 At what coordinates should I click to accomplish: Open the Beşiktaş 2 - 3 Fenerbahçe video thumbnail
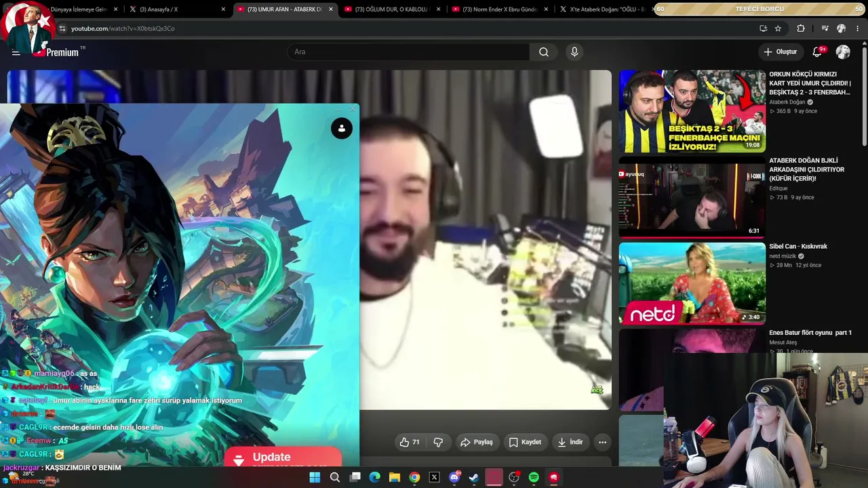(692, 112)
